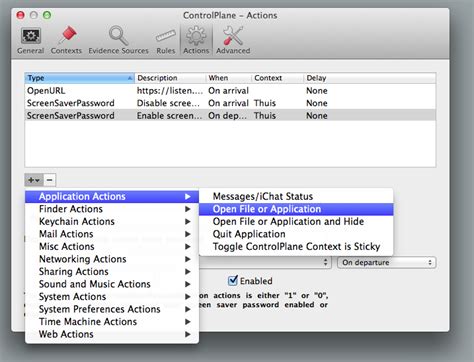This screenshot has height=362, width=474.
Task: Open the On departure dropdown
Action: tap(387, 262)
